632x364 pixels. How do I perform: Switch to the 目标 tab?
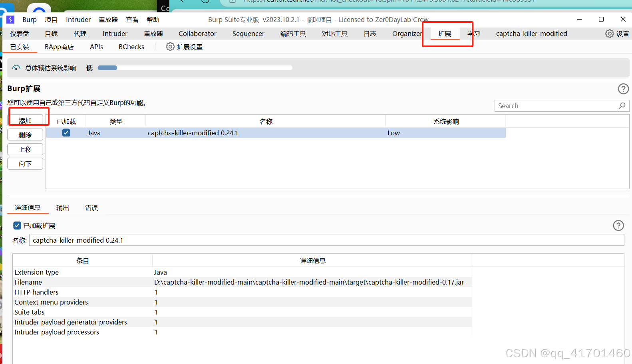[x=51, y=34]
